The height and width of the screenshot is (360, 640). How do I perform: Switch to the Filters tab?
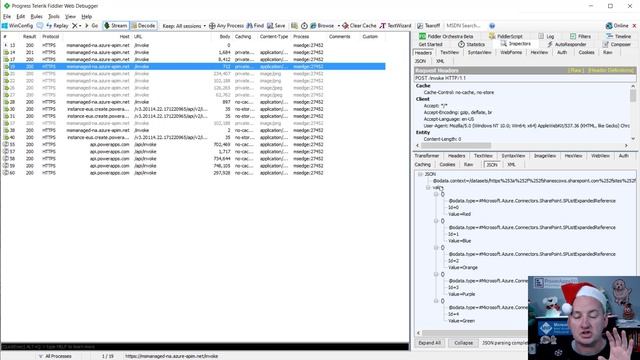(x=580, y=36)
